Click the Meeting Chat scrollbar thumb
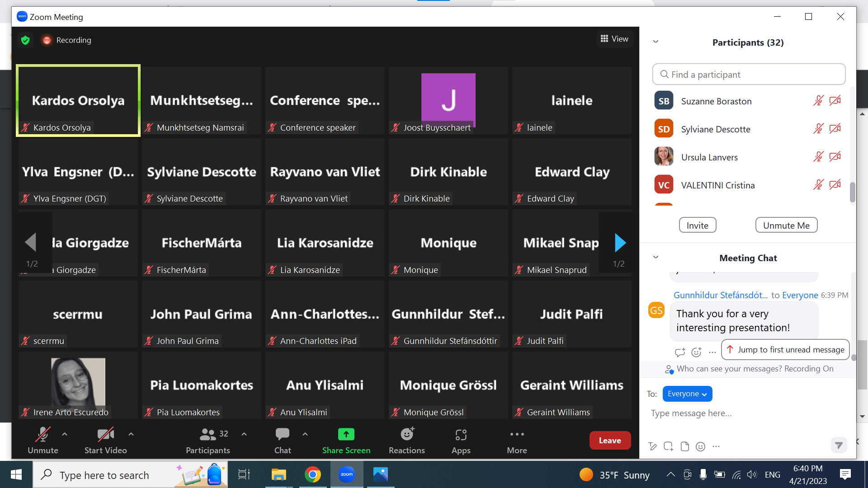This screenshot has height=488, width=868. point(854,357)
